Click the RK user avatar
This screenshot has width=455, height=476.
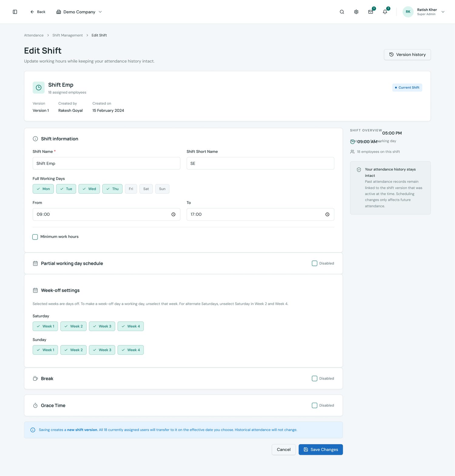(408, 12)
